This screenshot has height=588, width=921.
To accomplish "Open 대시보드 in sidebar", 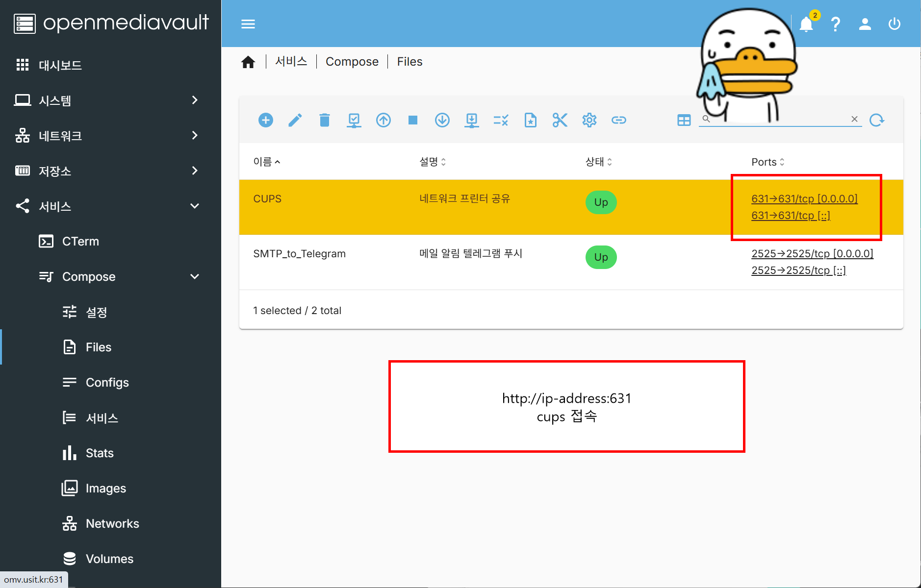I will coord(110,65).
